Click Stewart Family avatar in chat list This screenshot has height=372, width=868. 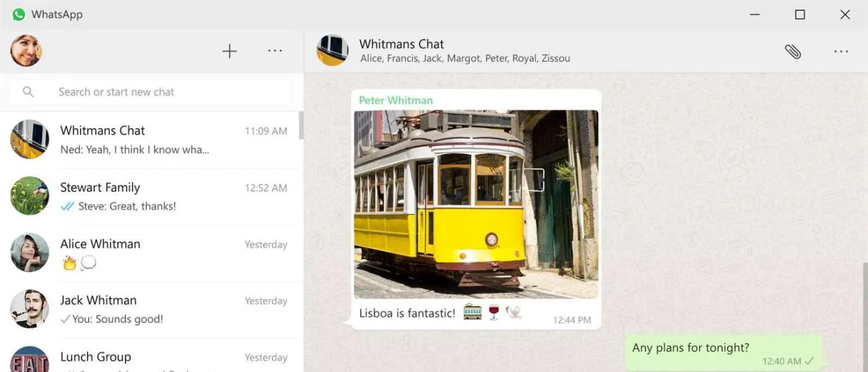tap(30, 196)
